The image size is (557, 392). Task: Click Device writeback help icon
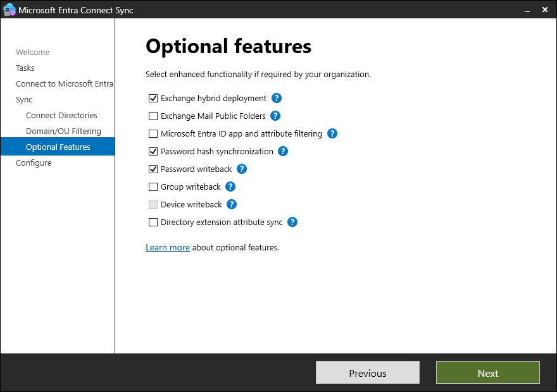pos(232,205)
